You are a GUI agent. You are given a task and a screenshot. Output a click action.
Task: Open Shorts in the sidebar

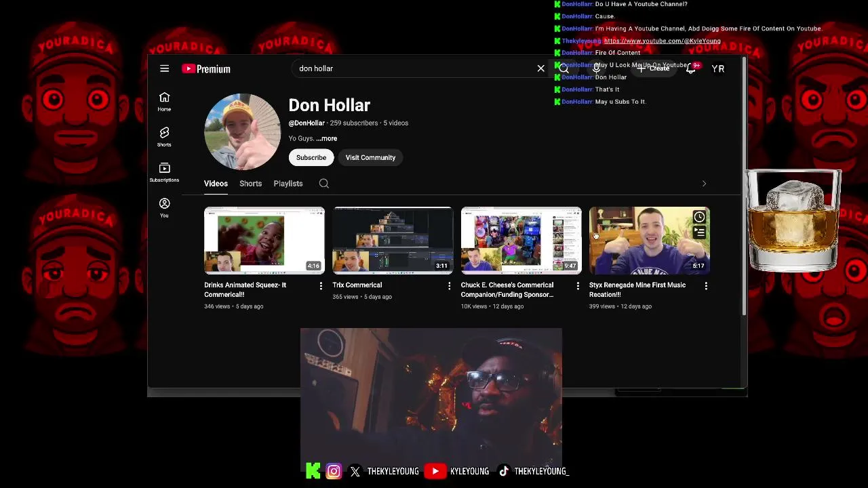tap(164, 137)
